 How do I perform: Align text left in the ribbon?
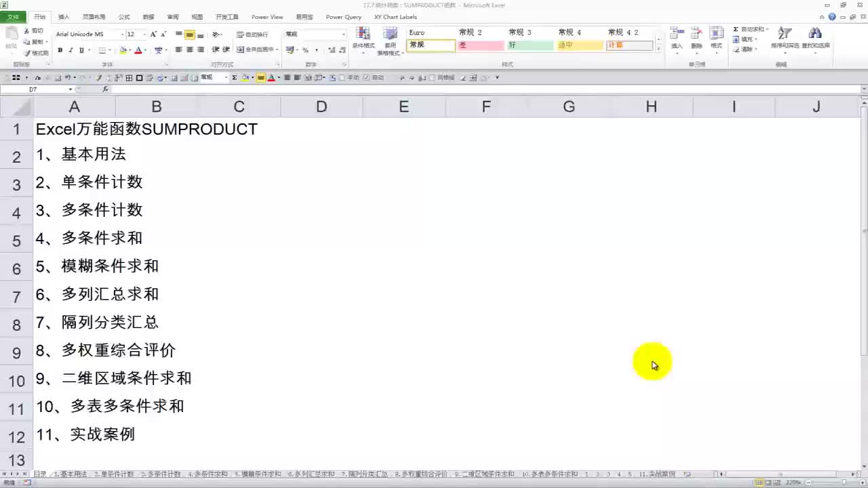pyautogui.click(x=179, y=49)
